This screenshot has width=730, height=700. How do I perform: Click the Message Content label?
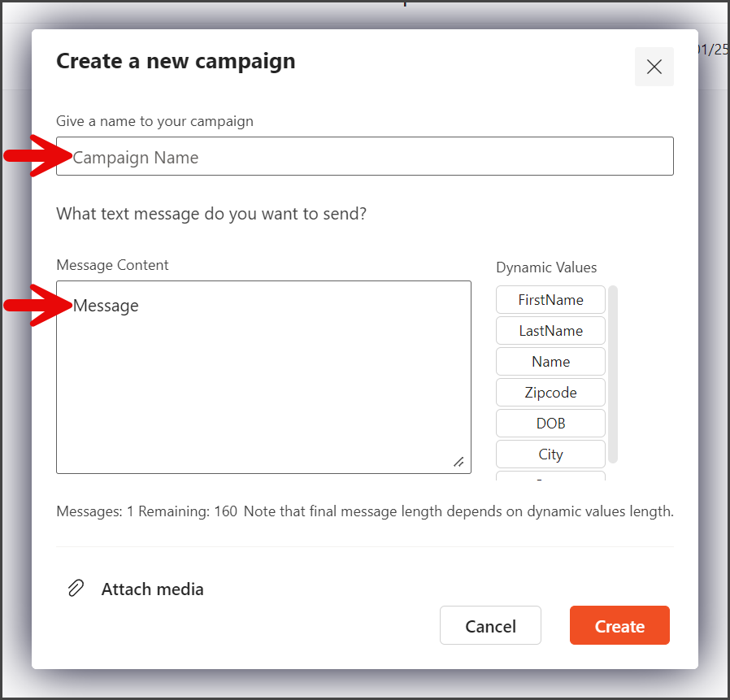(112, 265)
